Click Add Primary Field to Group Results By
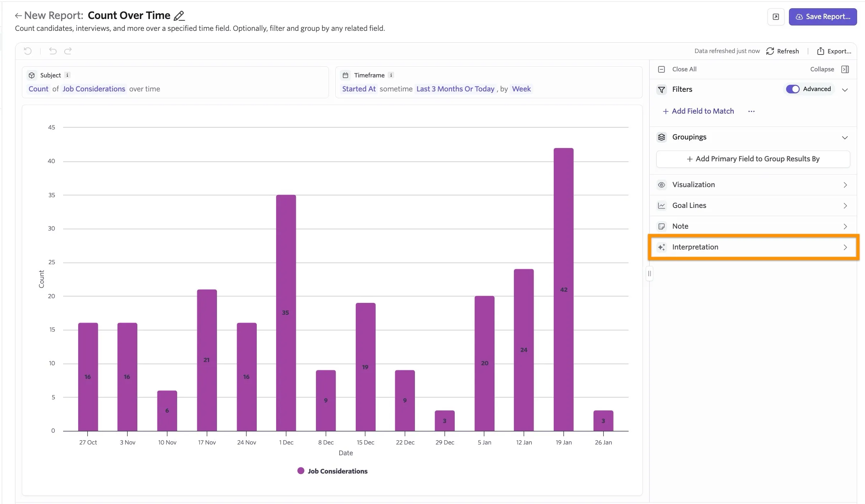This screenshot has width=865, height=504. pyautogui.click(x=753, y=159)
